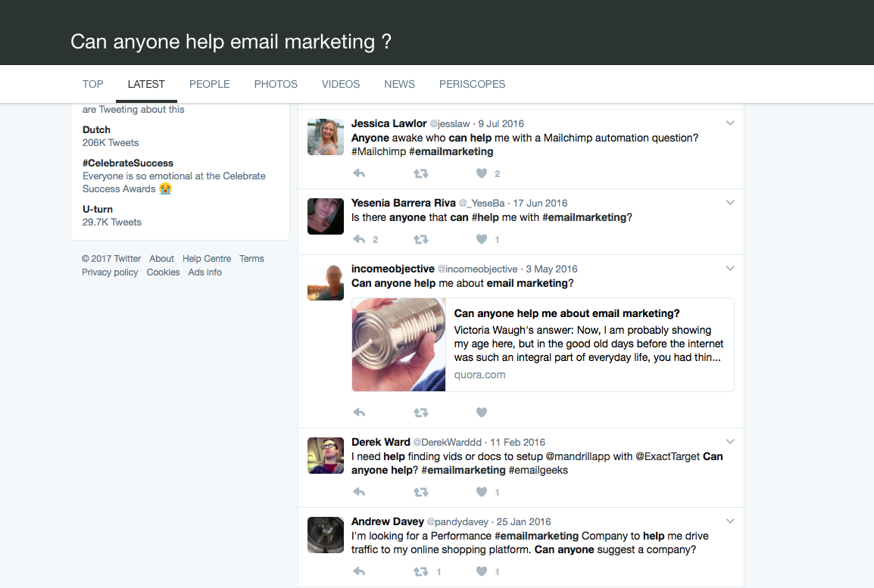This screenshot has height=588, width=874.
Task: Open Jessica Lawlor's profile picture
Action: point(326,137)
